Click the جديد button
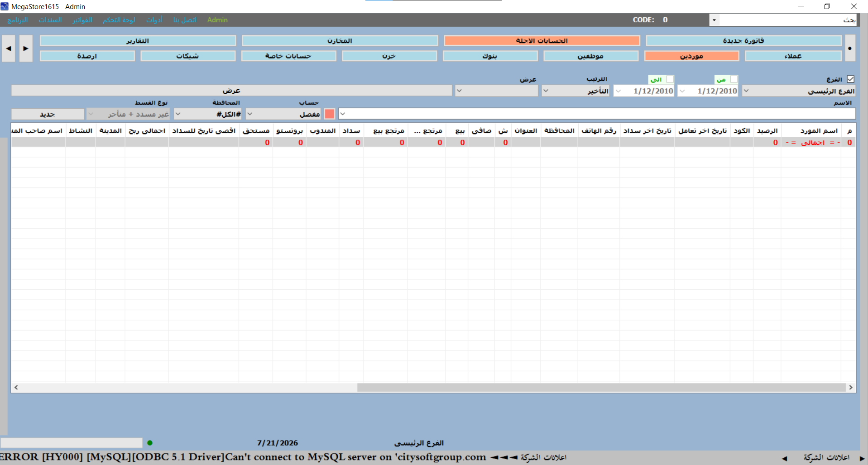Screen dimensions: 868x465 (48, 114)
